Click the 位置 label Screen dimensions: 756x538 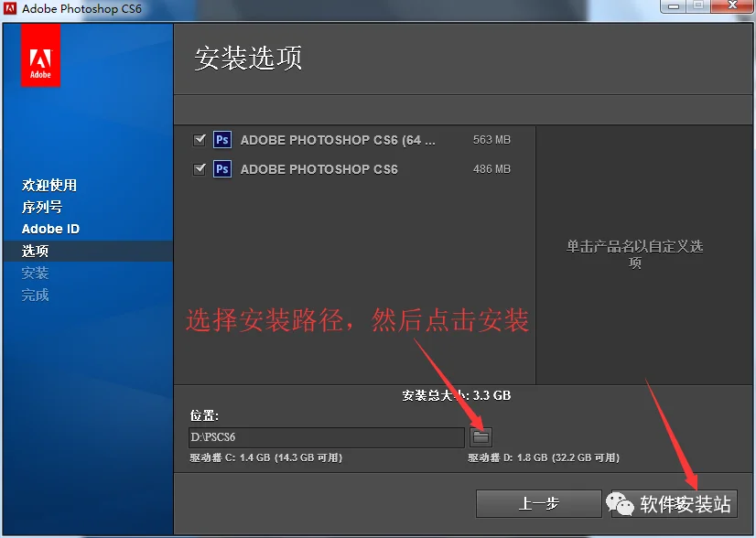click(x=204, y=415)
